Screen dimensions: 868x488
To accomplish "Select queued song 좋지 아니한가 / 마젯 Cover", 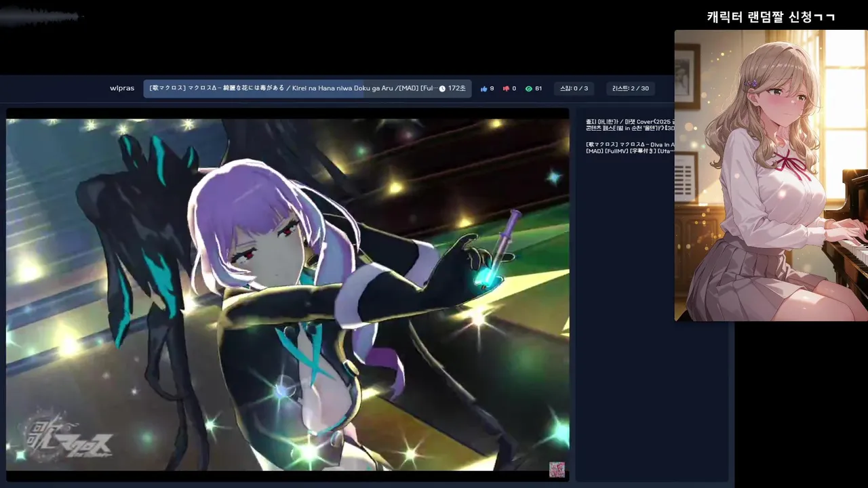I will (630, 125).
